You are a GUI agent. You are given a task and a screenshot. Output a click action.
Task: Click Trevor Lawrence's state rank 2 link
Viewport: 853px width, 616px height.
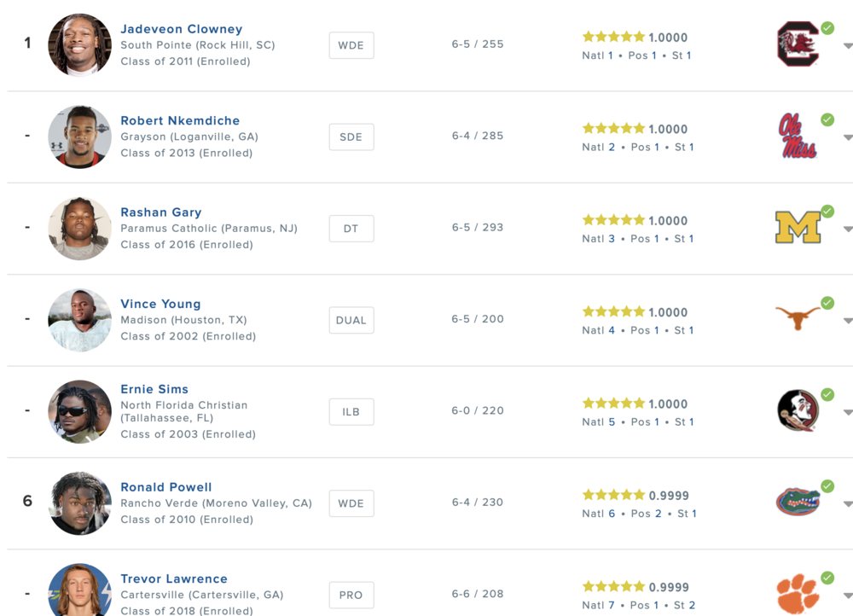(692, 605)
